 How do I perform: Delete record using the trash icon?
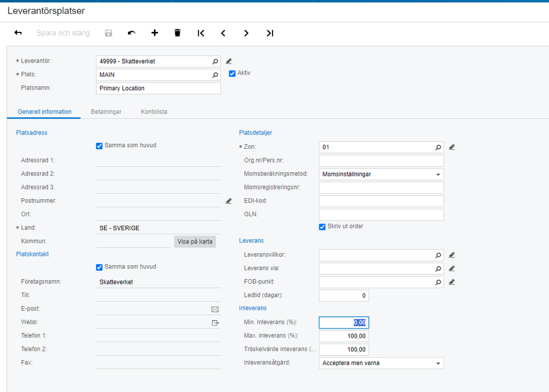pyautogui.click(x=178, y=33)
